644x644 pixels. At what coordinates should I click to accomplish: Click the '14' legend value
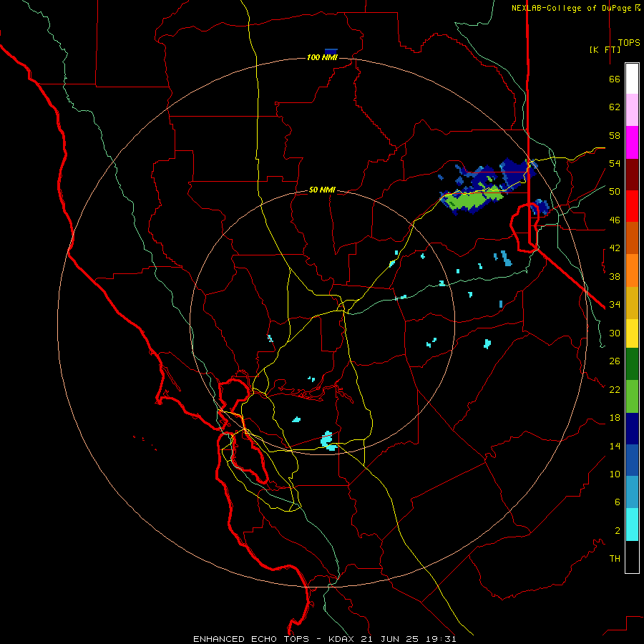615,446
